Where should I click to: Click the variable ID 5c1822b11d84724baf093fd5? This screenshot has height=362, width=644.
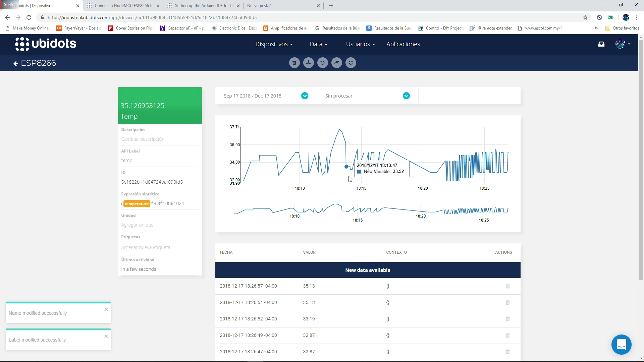(x=152, y=182)
